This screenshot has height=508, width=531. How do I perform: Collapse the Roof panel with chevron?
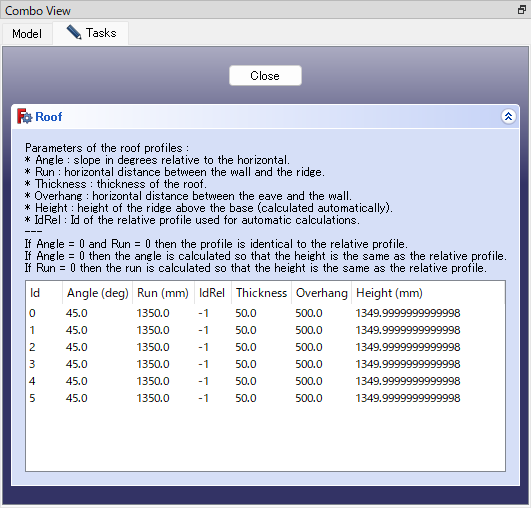click(508, 117)
